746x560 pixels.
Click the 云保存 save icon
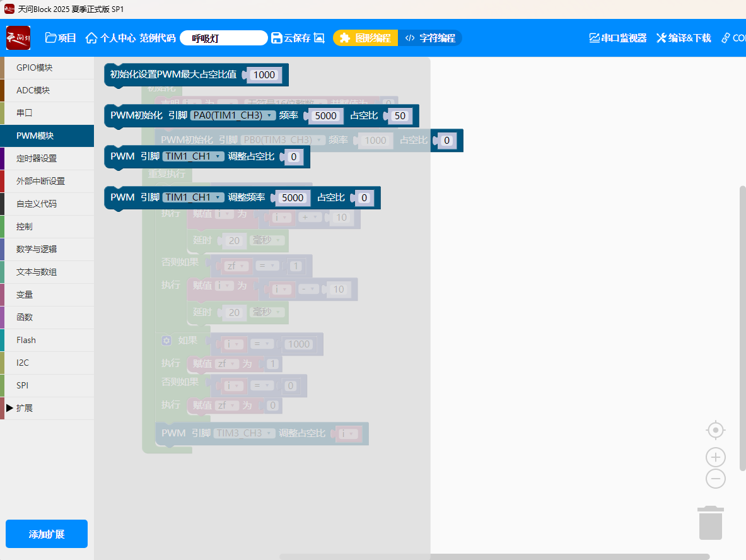[277, 38]
